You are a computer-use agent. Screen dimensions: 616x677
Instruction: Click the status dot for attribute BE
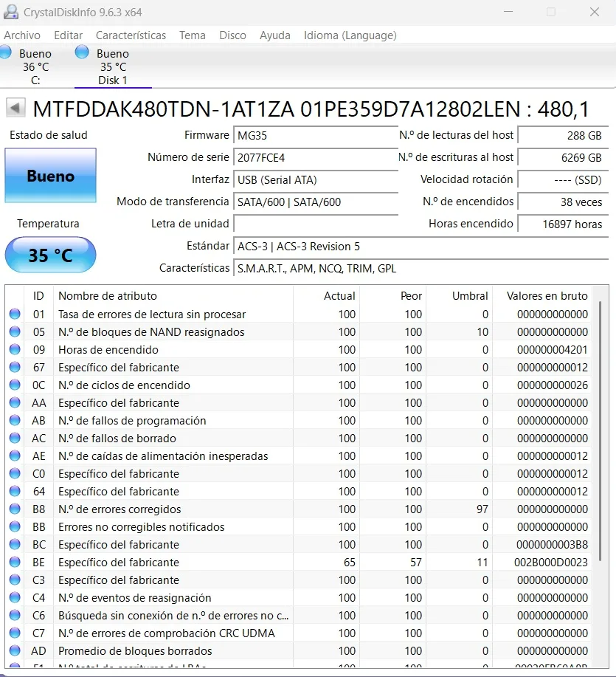point(15,562)
